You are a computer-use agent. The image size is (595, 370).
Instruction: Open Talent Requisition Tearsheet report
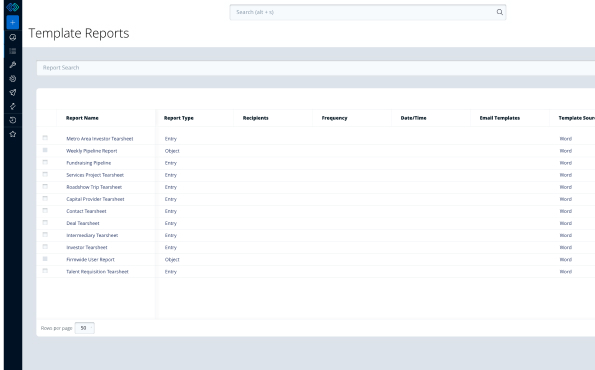[x=98, y=272]
